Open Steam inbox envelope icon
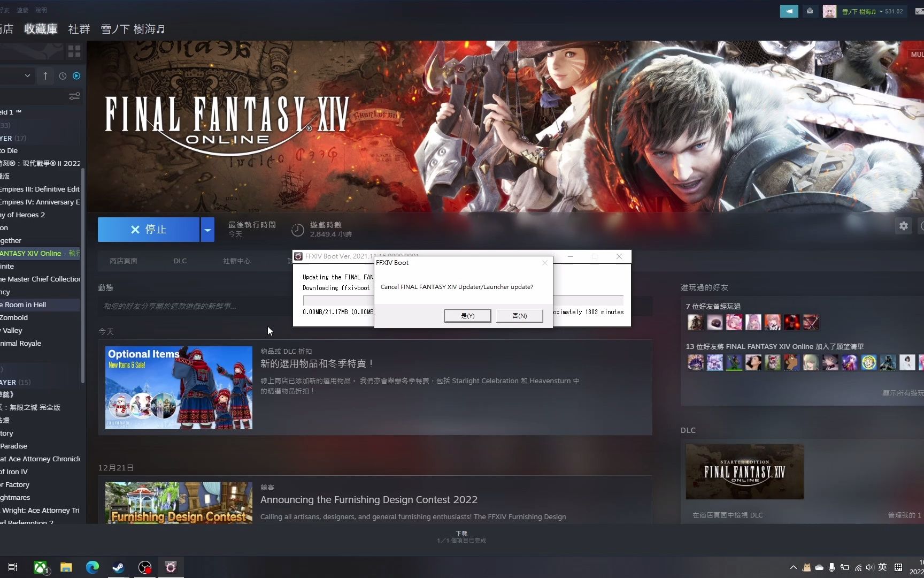Screen dimensions: 924x578 tap(810, 11)
